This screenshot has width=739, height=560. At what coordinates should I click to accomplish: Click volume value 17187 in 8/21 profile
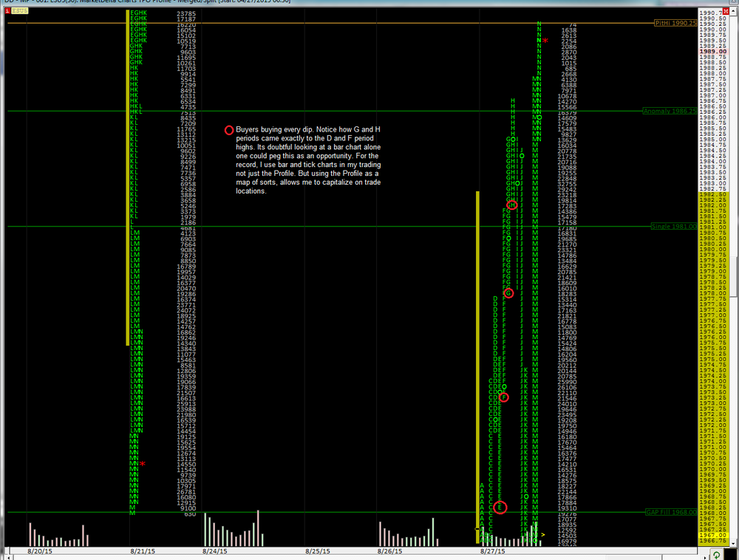click(x=186, y=19)
